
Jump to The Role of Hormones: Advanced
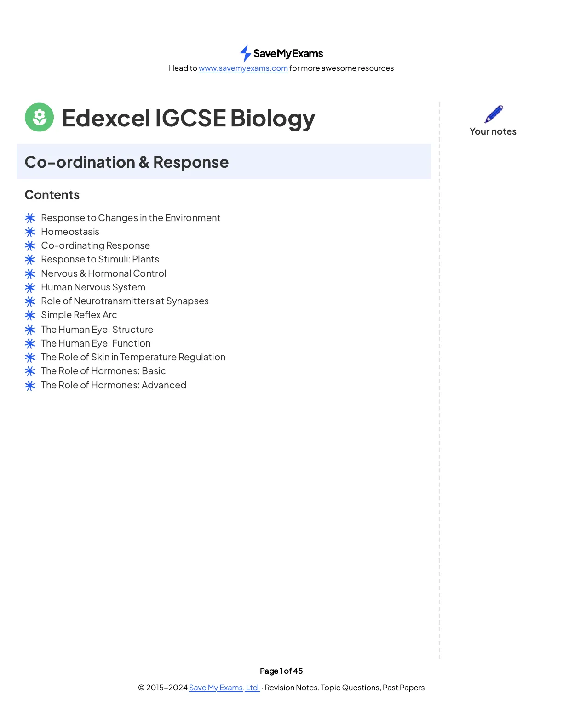coord(113,385)
